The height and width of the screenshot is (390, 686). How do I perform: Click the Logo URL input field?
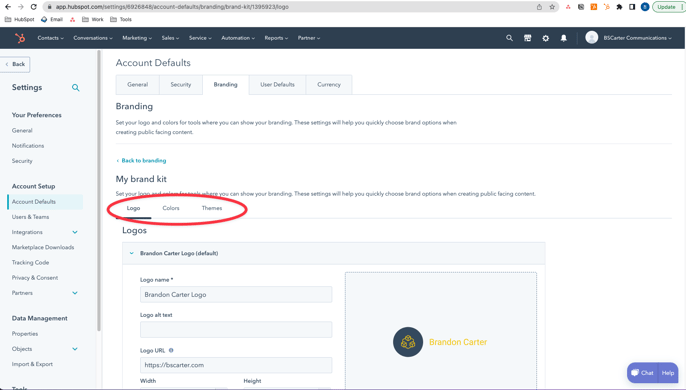click(236, 365)
